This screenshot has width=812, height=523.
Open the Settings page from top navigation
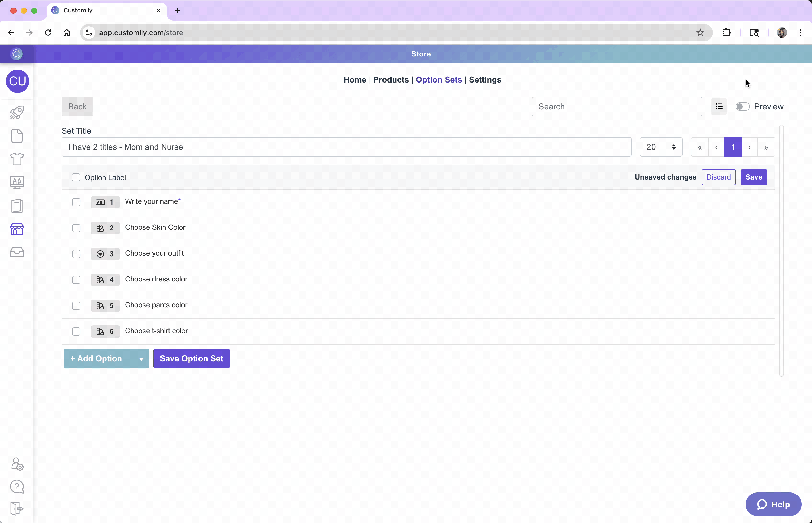[x=485, y=80]
